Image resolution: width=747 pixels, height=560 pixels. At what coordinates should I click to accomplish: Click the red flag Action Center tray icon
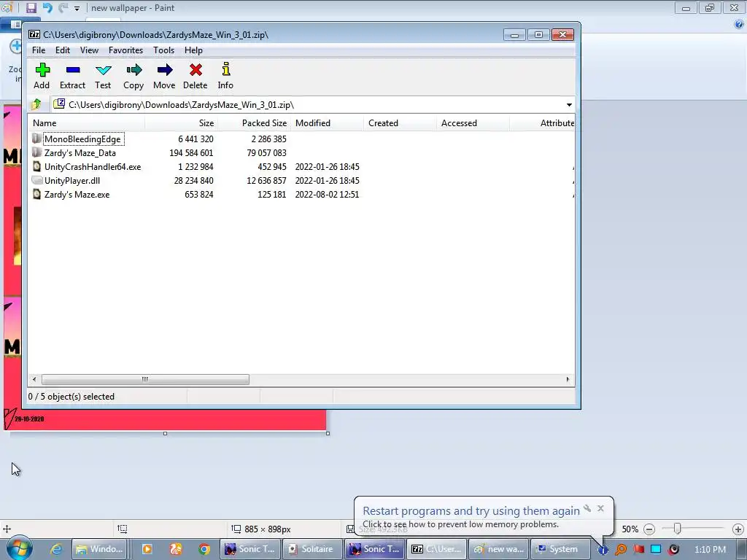coord(638,549)
